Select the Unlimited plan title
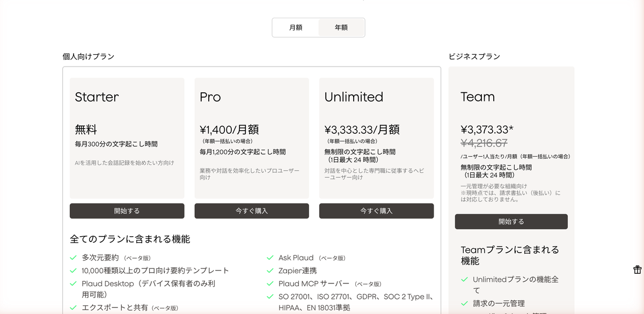 pyautogui.click(x=354, y=97)
